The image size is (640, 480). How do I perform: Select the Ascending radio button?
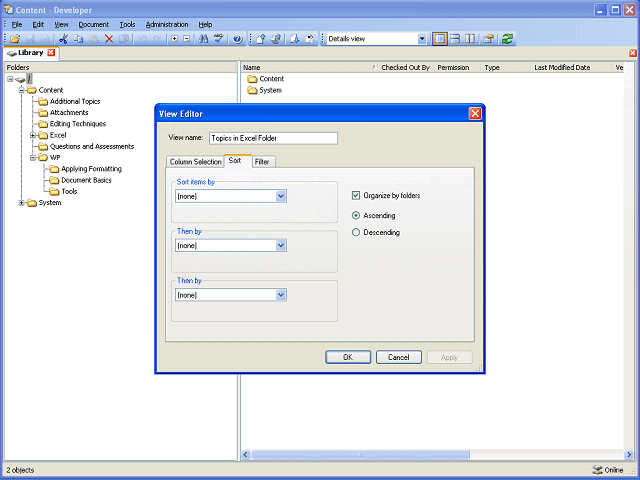[356, 216]
